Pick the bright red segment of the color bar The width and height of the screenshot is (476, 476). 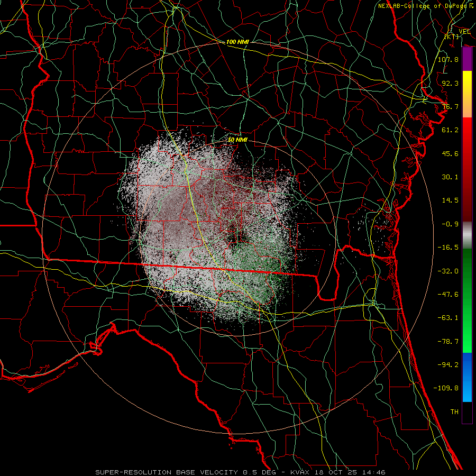click(x=467, y=134)
